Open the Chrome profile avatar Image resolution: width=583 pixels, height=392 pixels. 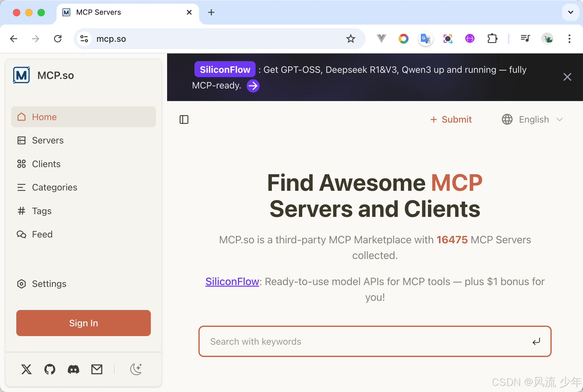[547, 39]
